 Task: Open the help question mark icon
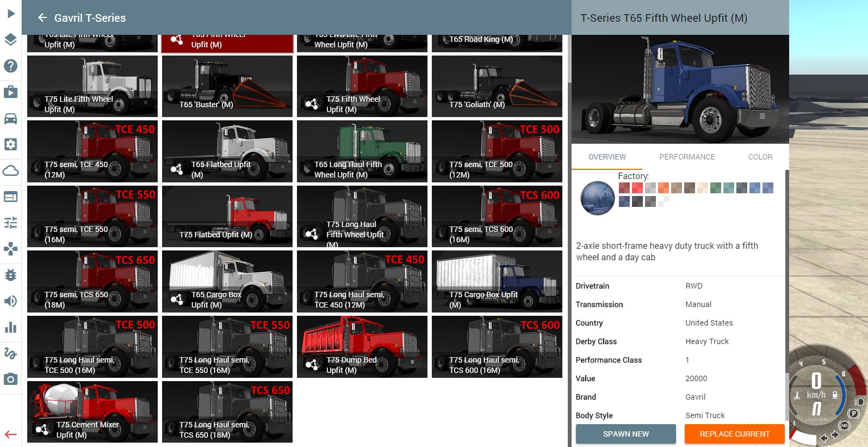pos(10,66)
